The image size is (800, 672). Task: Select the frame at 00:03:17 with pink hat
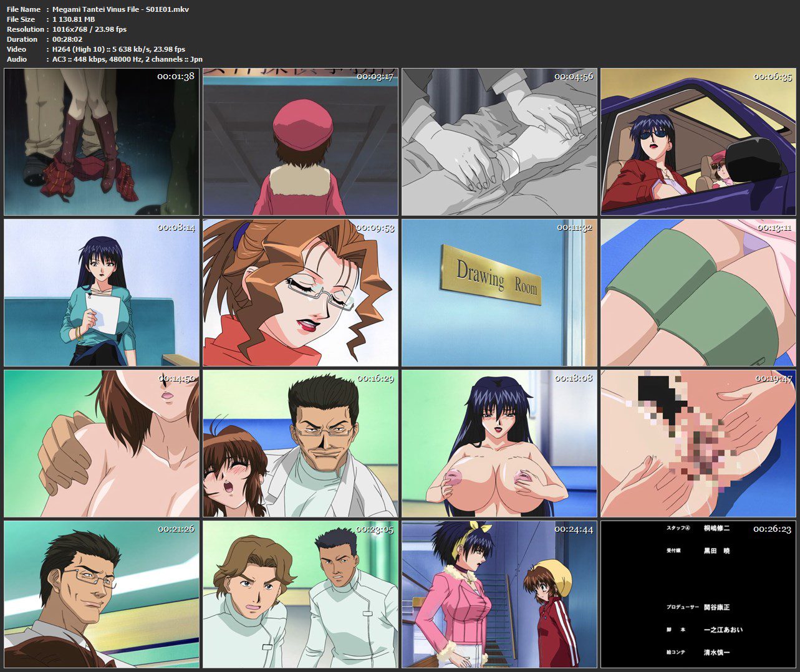(x=301, y=142)
